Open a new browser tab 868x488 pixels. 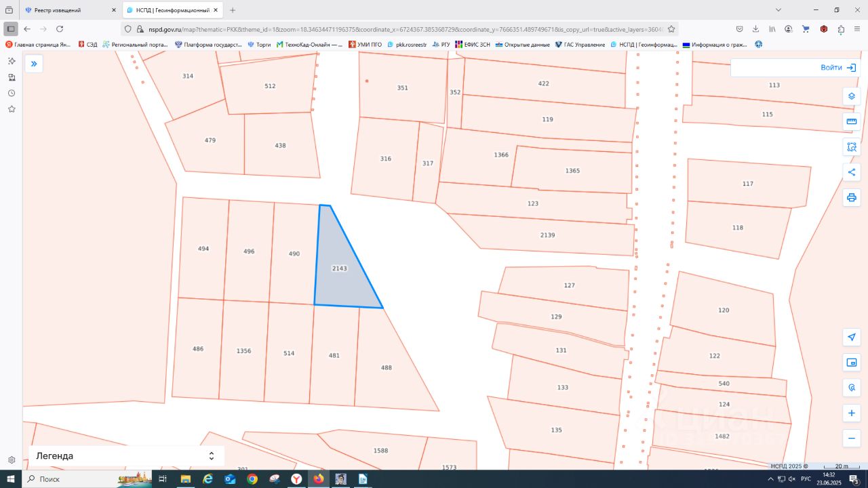(233, 10)
